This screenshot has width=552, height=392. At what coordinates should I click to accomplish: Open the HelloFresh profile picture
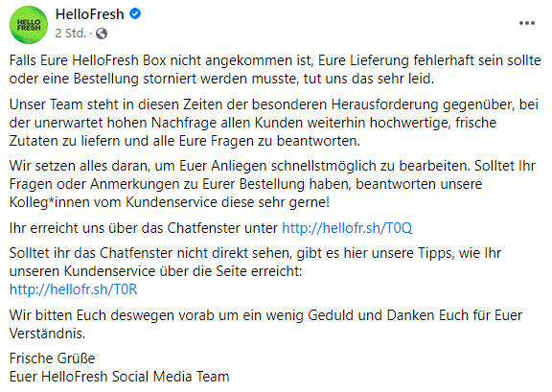click(x=29, y=25)
